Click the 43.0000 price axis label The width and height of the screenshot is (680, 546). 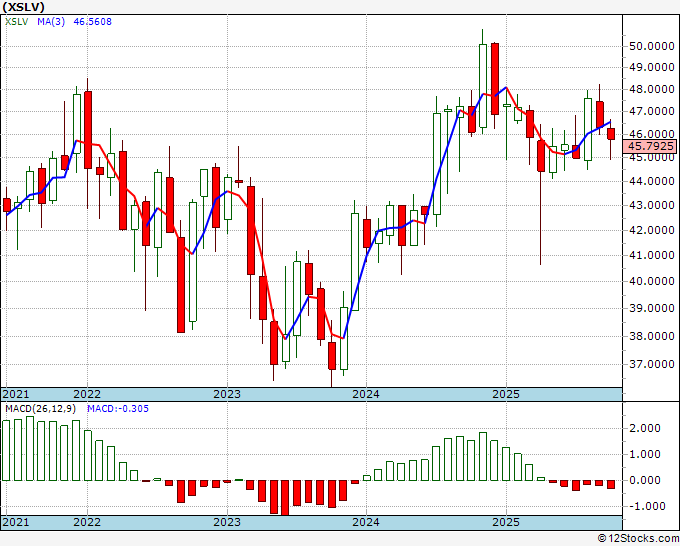(651, 205)
